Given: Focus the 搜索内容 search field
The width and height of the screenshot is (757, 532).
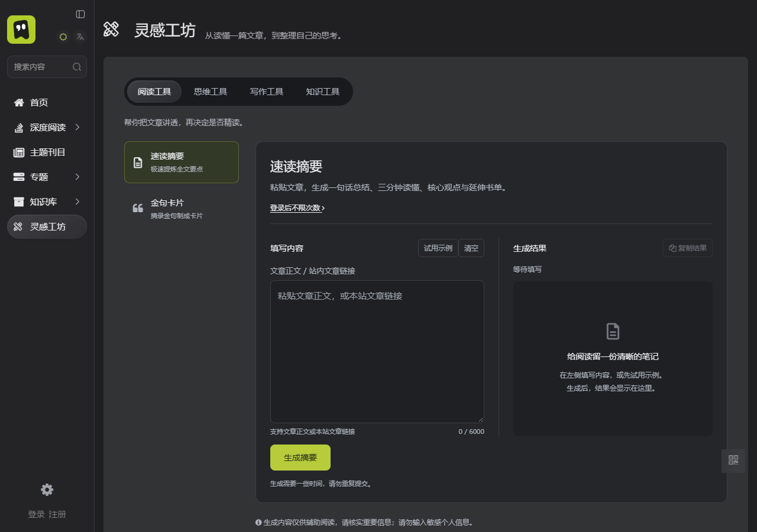Looking at the screenshot, I should click(47, 67).
